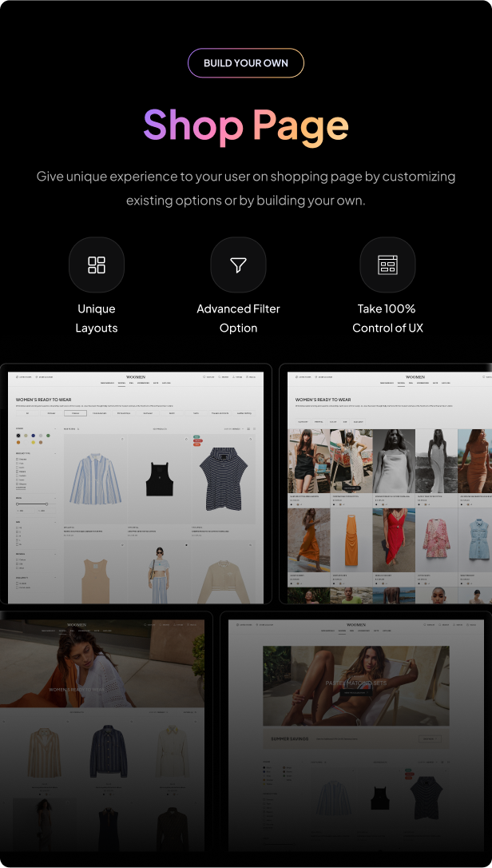492x868 pixels.
Task: Click the dark overlay button on the crochet dress photo
Action: click(x=351, y=488)
